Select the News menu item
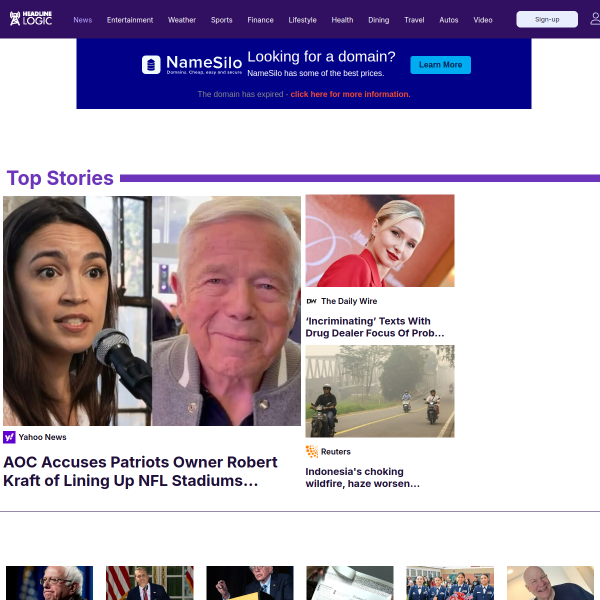This screenshot has height=600, width=600. click(x=83, y=20)
